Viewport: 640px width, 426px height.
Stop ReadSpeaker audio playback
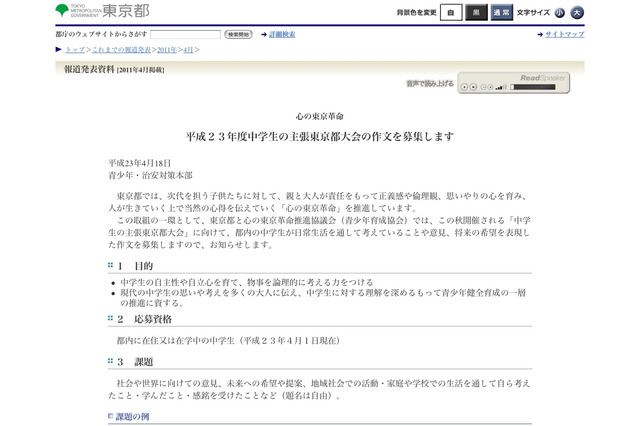(x=473, y=87)
